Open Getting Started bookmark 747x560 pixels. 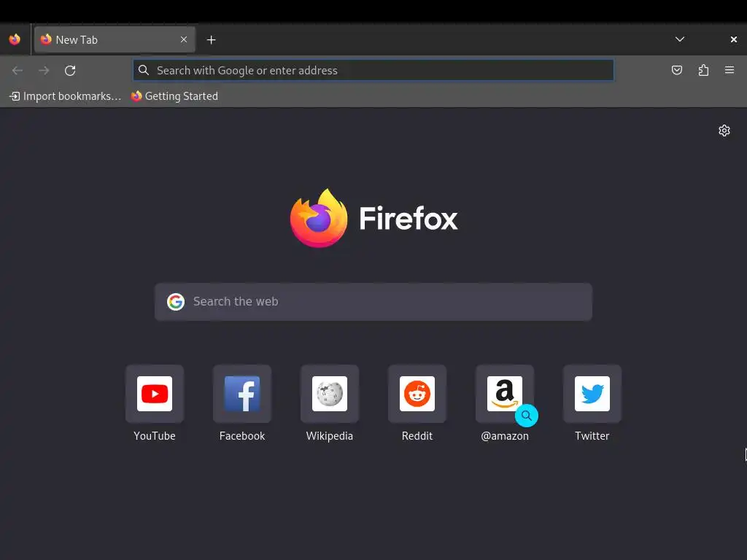point(174,96)
